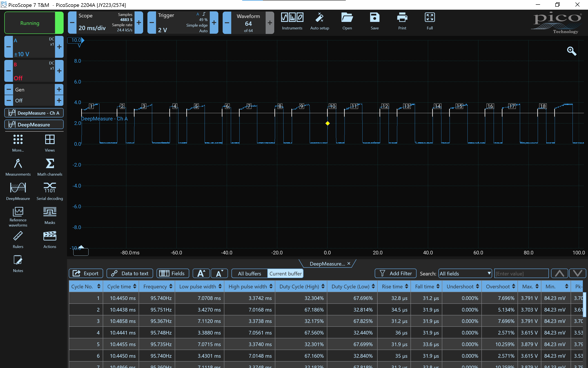588x368 pixels.
Task: Click the yellow trigger marker diamond
Action: click(327, 123)
